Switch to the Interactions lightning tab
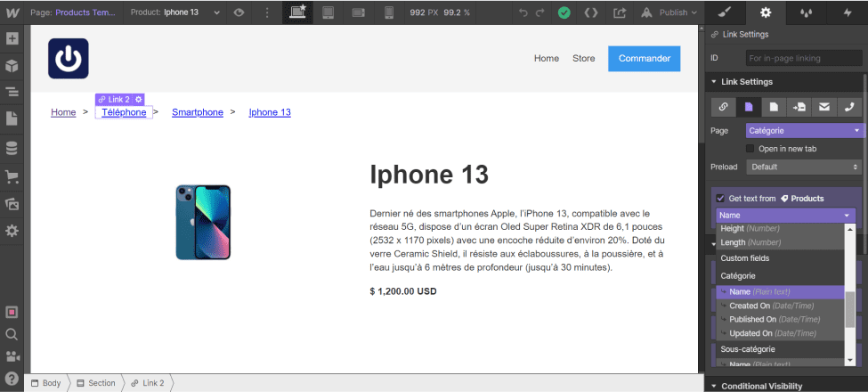Image resolution: width=868 pixels, height=392 pixels. click(848, 12)
